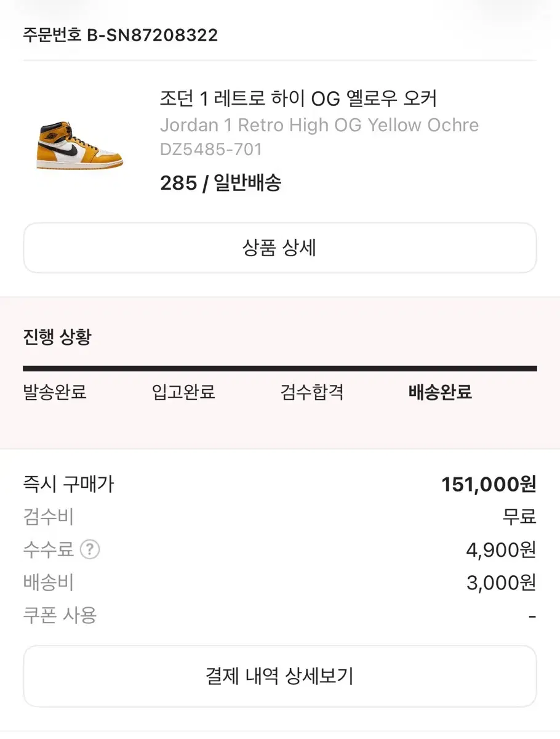Screen dimensions: 560x739
Task: Tap the Jordan 1 Retro High OG Yellow Ochre text
Action: pyautogui.click(x=319, y=125)
